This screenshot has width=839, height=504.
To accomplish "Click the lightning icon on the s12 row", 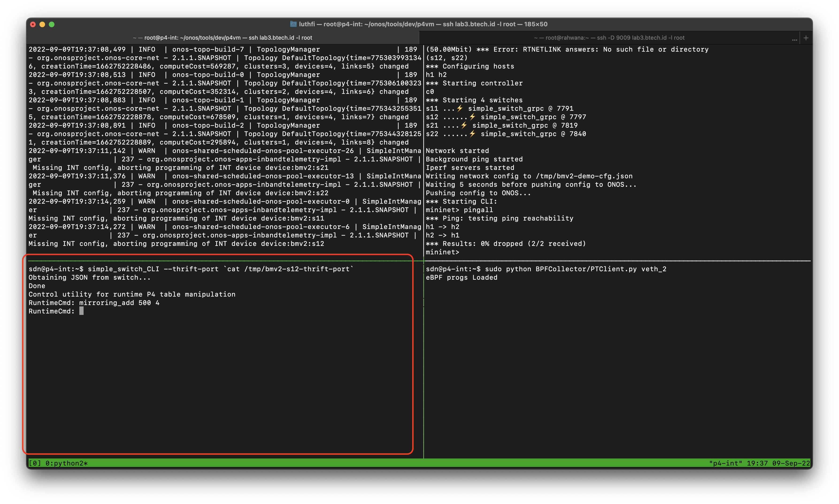I will (x=472, y=117).
